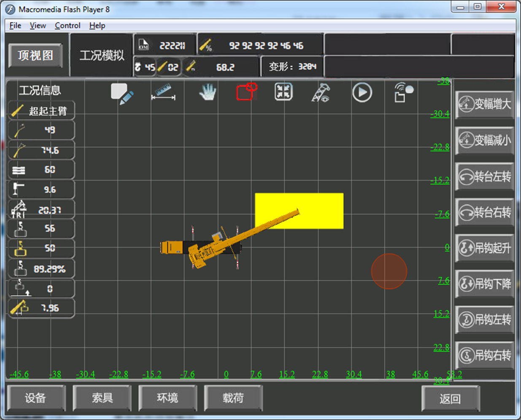
Task: Activate the hand pan tool
Action: [208, 92]
